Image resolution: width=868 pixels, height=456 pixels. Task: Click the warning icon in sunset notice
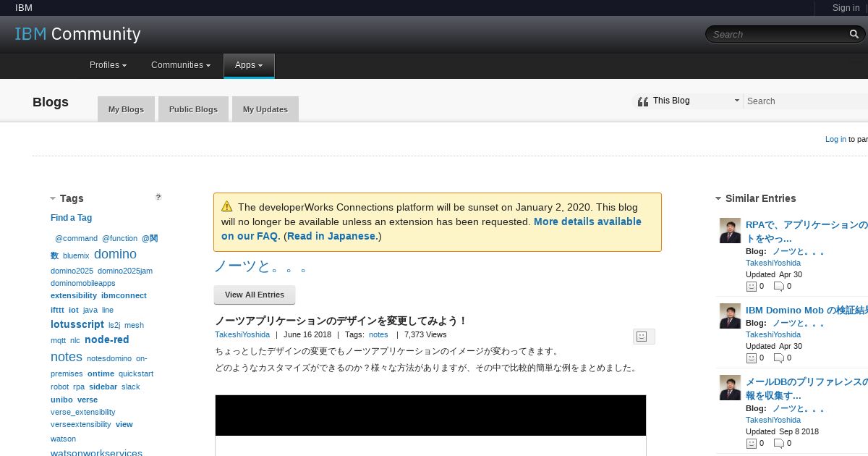click(x=227, y=206)
